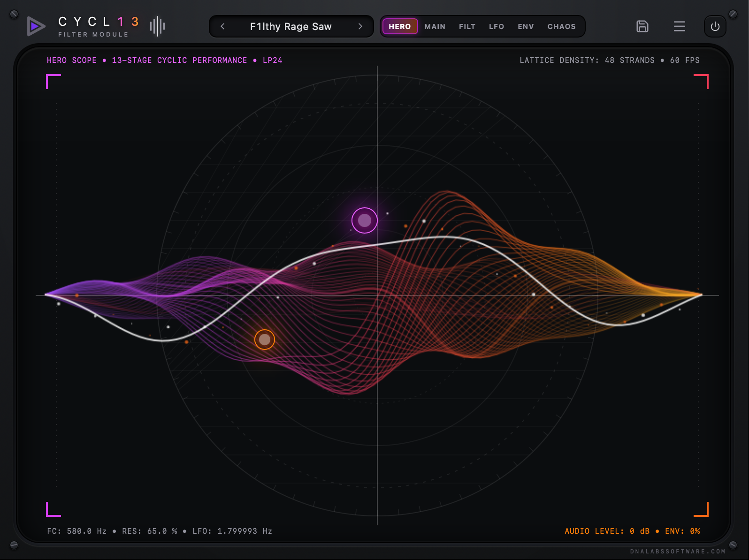This screenshot has width=749, height=560.
Task: Click the HERO SCOPE header label
Action: click(72, 60)
